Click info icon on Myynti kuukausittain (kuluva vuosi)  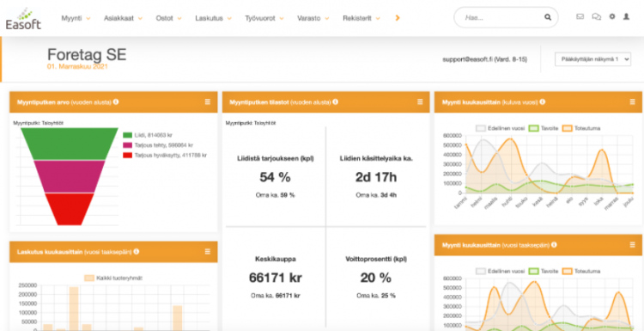point(543,101)
